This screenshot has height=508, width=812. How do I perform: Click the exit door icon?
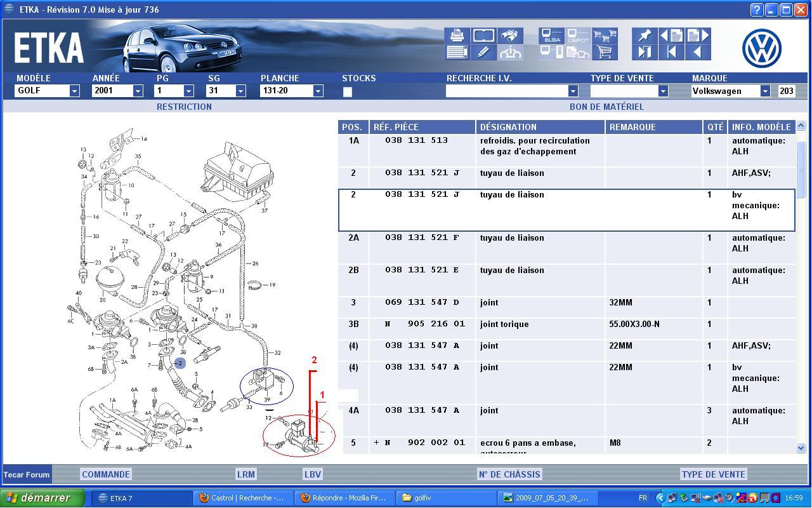[x=645, y=52]
